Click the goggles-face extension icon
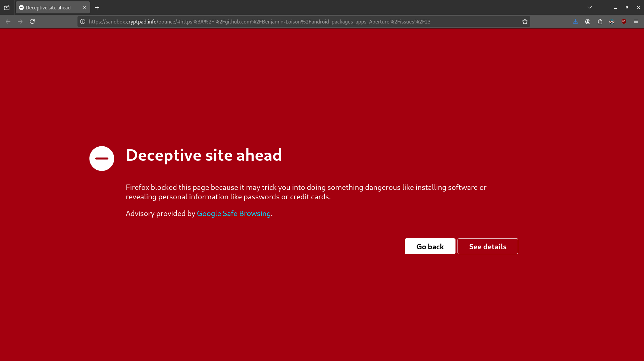Image resolution: width=644 pixels, height=361 pixels. 612,21
